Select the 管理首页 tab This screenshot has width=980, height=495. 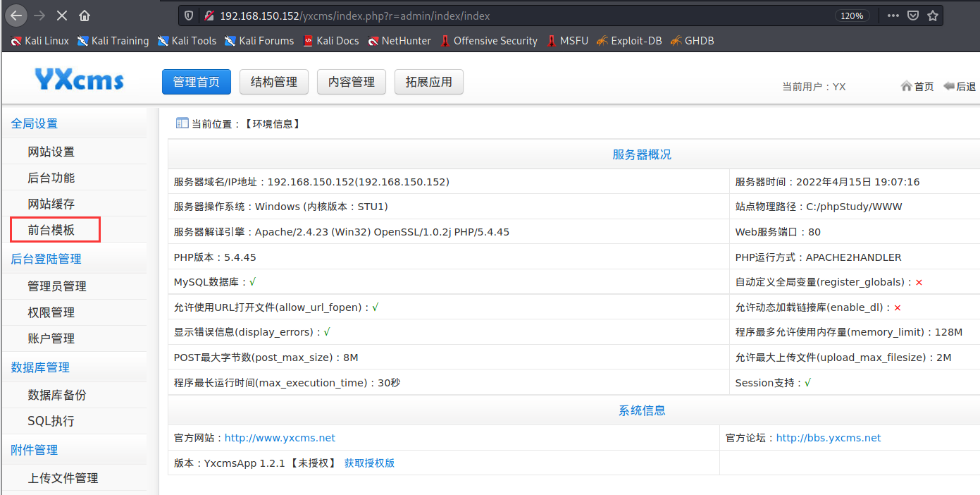[x=197, y=82]
